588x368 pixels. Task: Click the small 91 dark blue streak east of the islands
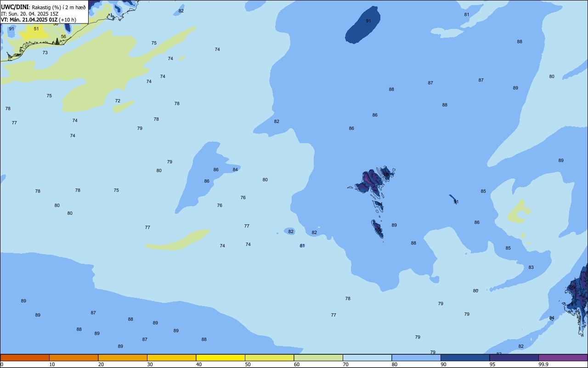pos(453,199)
